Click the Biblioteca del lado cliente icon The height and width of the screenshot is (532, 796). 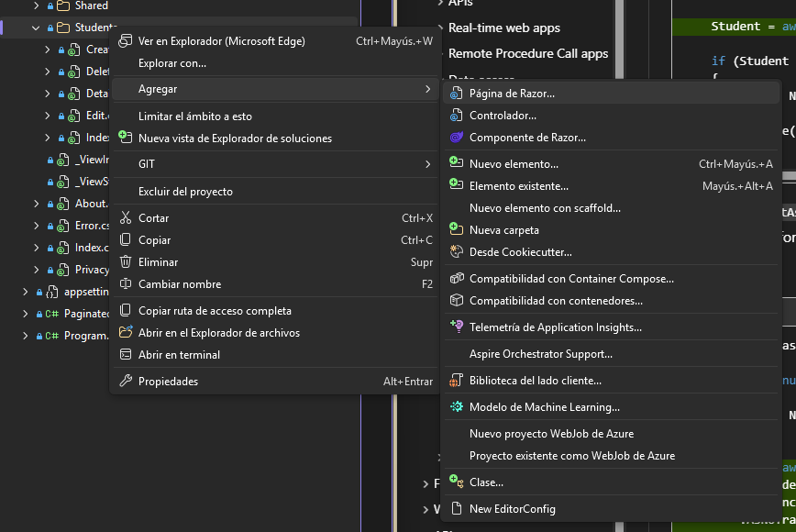point(456,381)
